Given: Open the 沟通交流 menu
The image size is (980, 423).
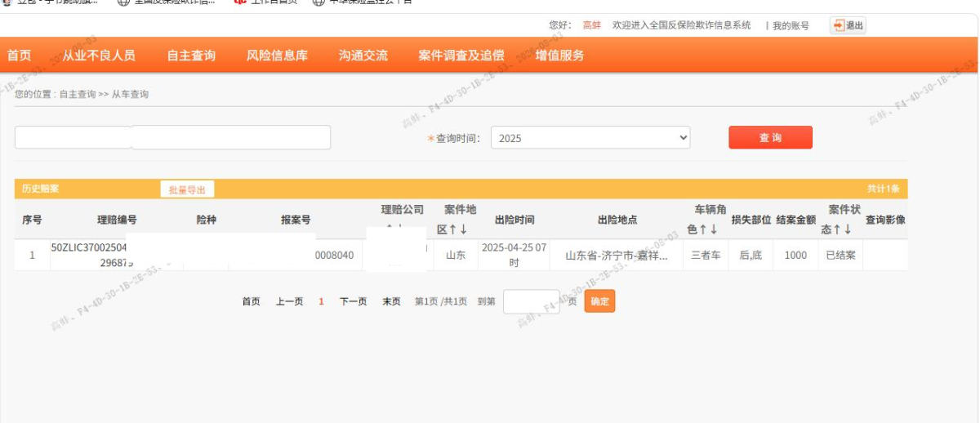Looking at the screenshot, I should (363, 56).
